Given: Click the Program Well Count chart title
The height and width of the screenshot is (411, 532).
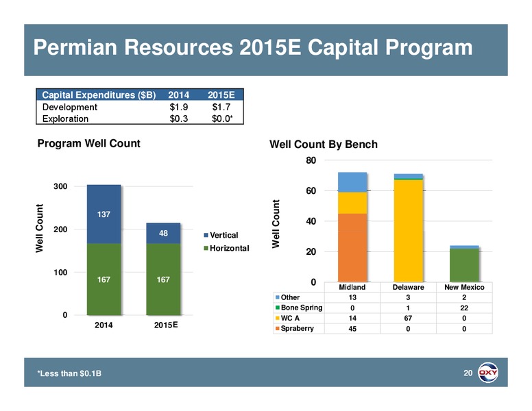Looking at the screenshot, I should pyautogui.click(x=89, y=143).
